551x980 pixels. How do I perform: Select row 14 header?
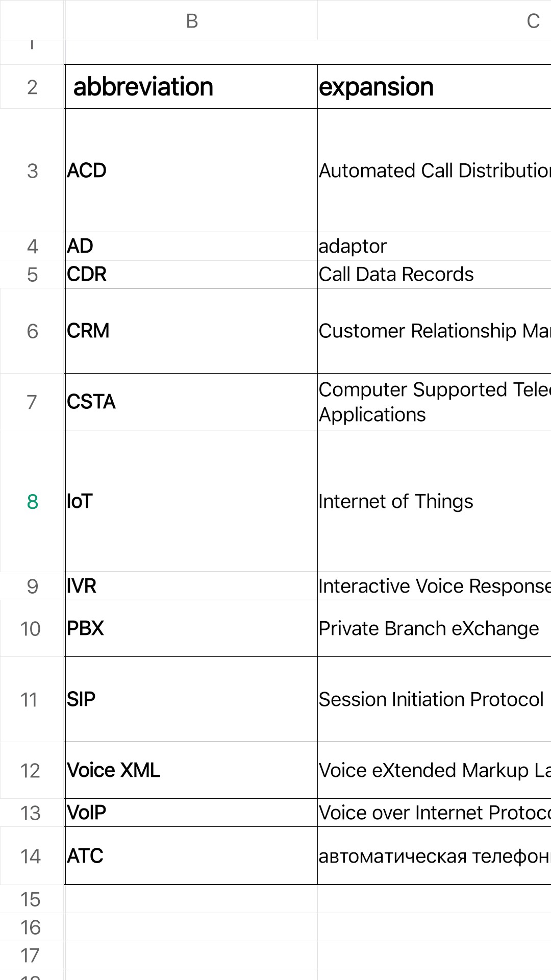pos(32,856)
